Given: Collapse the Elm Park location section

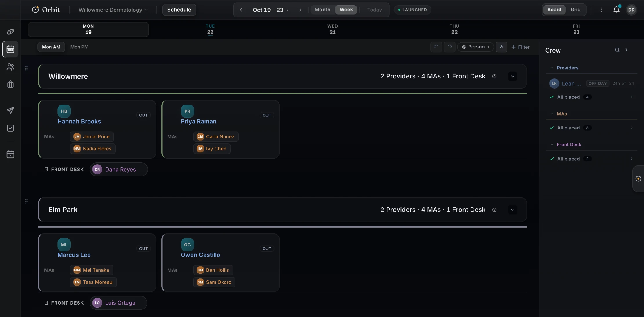Looking at the screenshot, I should (513, 210).
